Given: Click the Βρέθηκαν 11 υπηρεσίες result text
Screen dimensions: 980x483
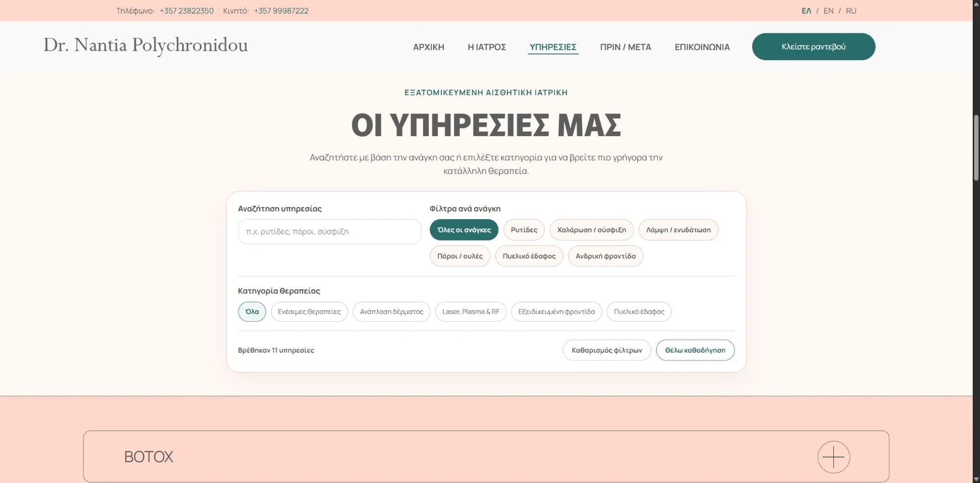Looking at the screenshot, I should (x=276, y=350).
